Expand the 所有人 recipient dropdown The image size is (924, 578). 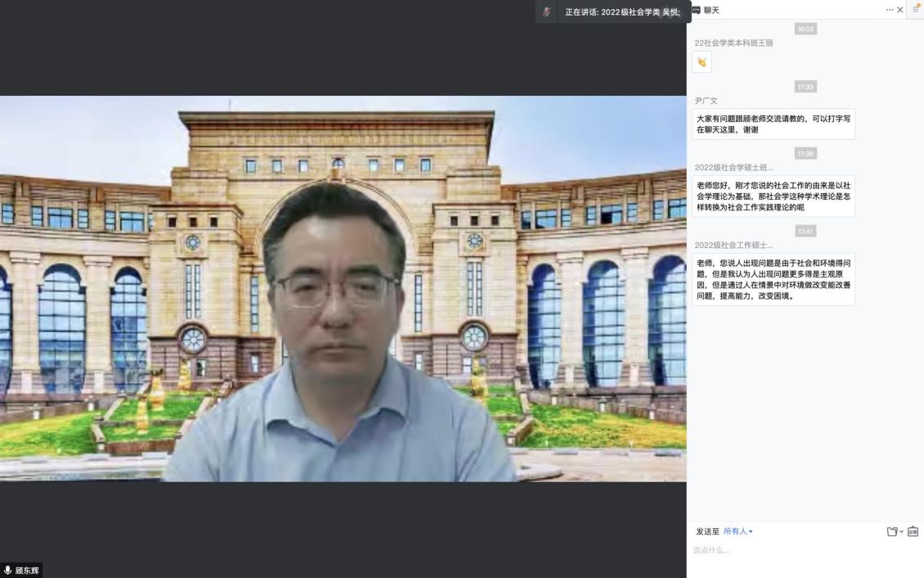(737, 531)
